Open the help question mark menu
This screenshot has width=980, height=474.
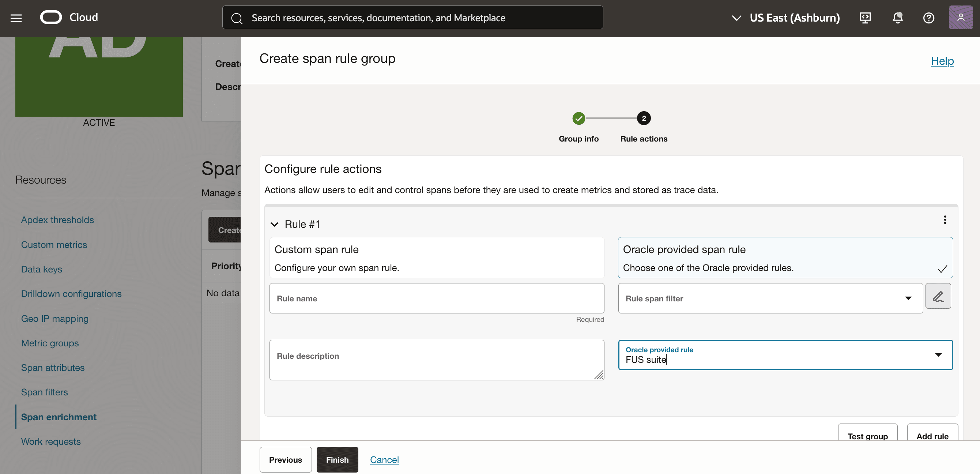[928, 18]
